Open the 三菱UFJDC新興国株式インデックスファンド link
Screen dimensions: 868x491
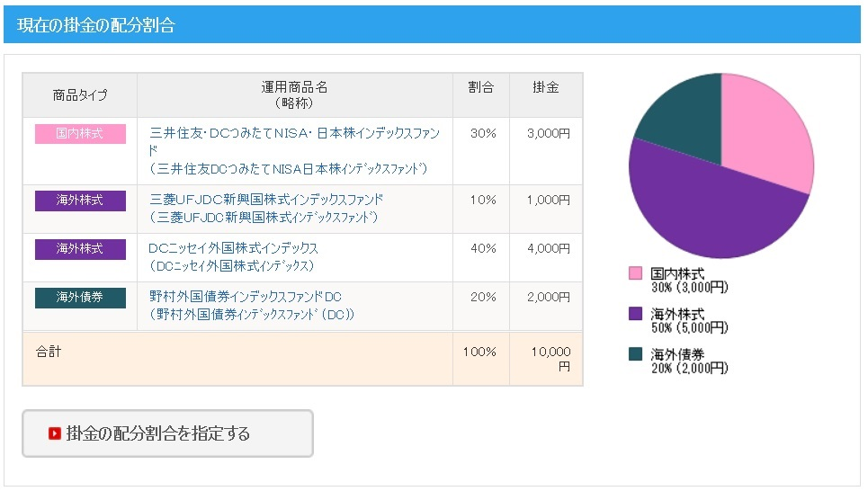[266, 200]
